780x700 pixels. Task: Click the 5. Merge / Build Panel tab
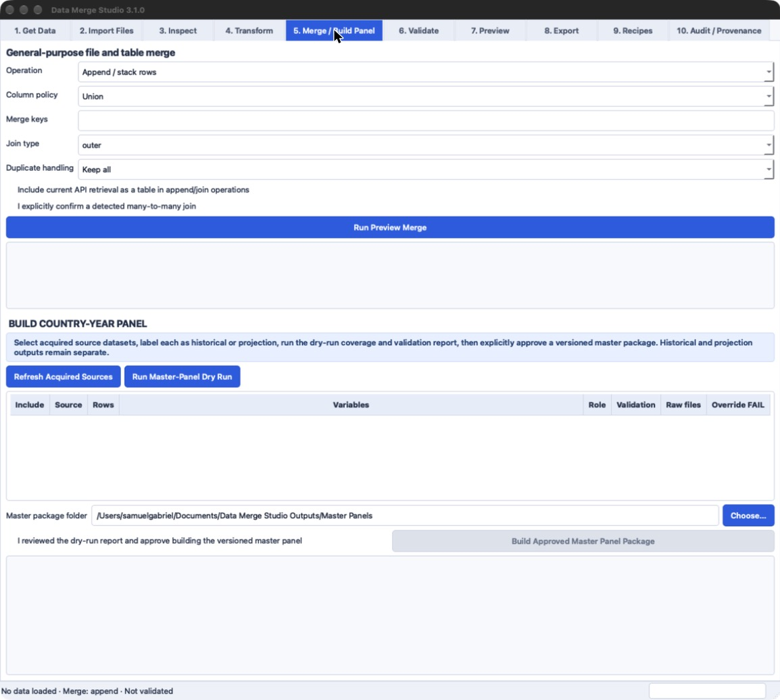pos(334,30)
